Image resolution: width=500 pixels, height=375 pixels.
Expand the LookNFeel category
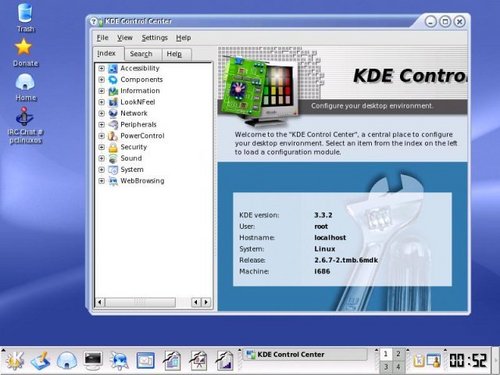coord(102,102)
